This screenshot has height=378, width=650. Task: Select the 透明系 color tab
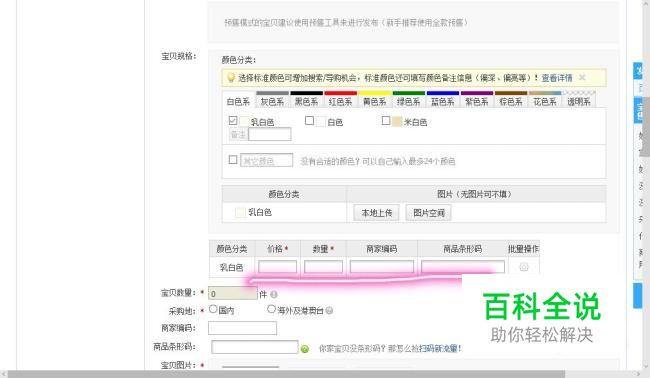pos(579,101)
